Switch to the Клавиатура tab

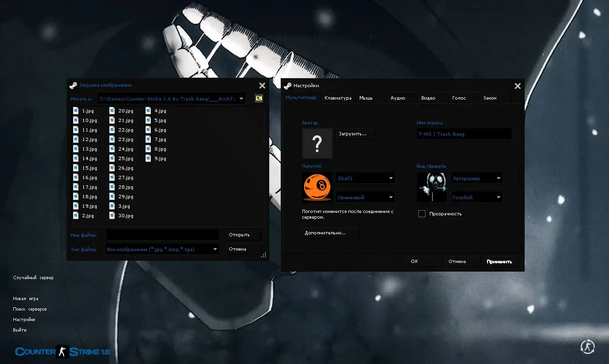click(x=338, y=98)
